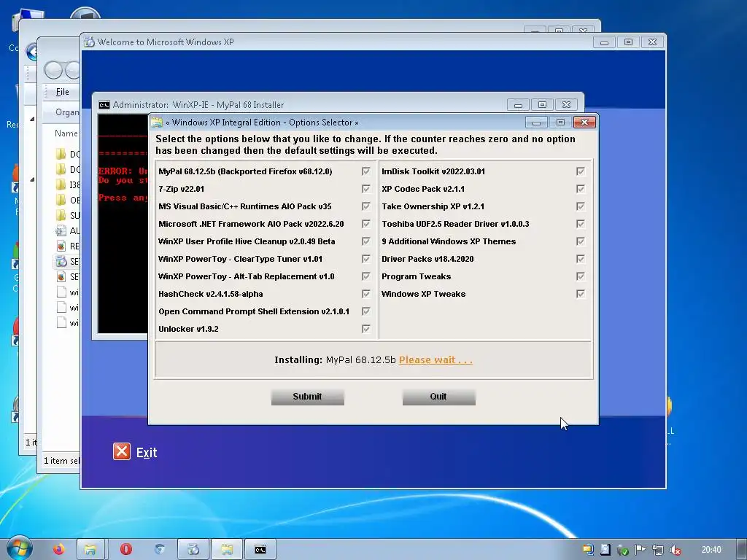Screen dimensions: 747x560
Task: Click the taskbar clock showing 20:40
Action: click(711, 550)
